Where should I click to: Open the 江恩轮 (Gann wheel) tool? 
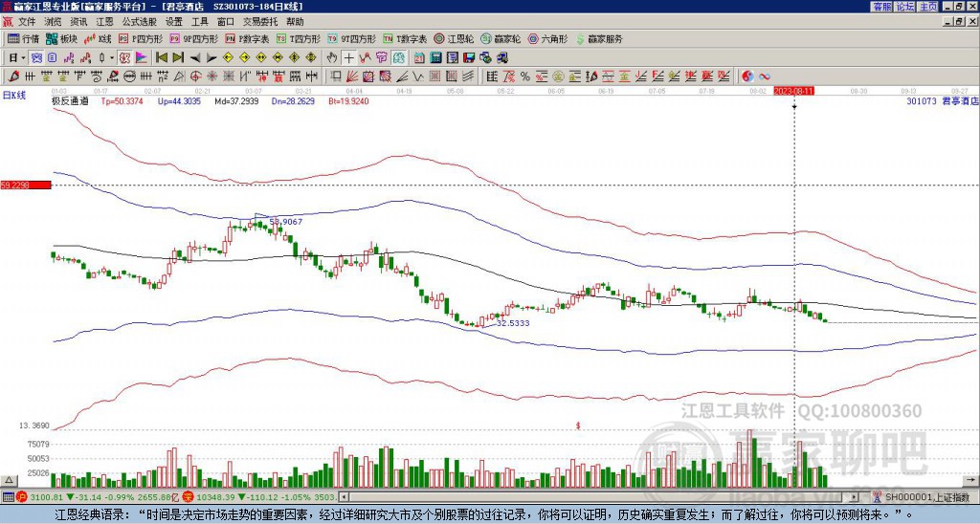454,38
